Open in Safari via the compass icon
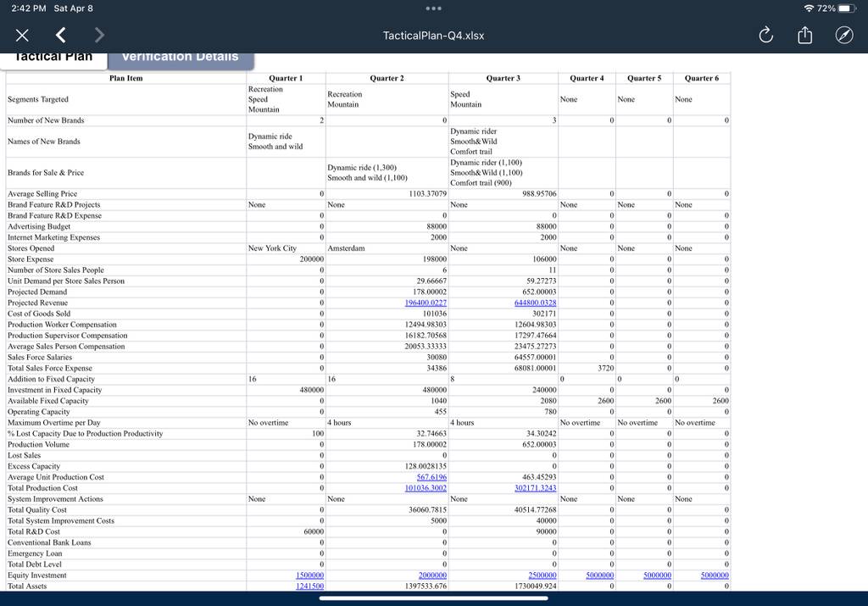Screen dimensions: 868x606 click(843, 36)
